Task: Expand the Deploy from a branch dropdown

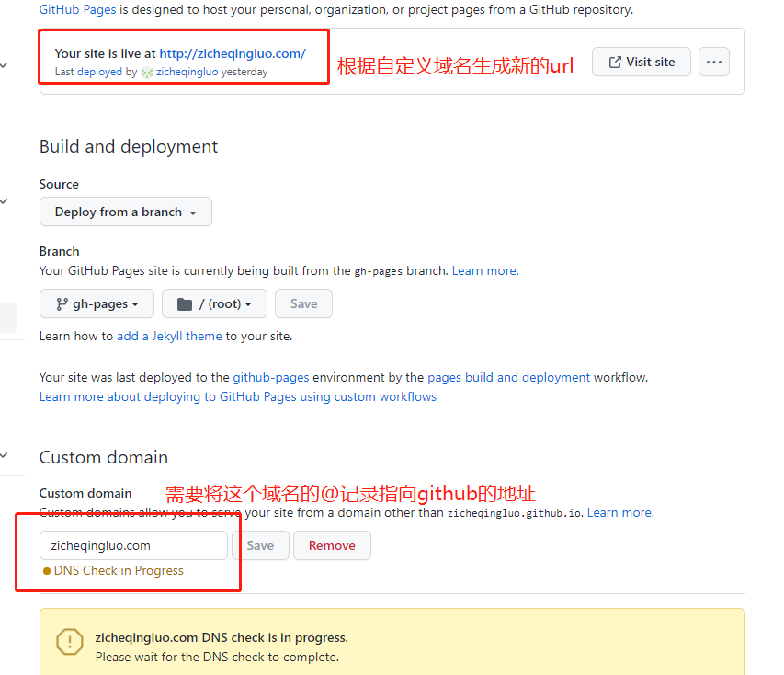Action: [126, 212]
